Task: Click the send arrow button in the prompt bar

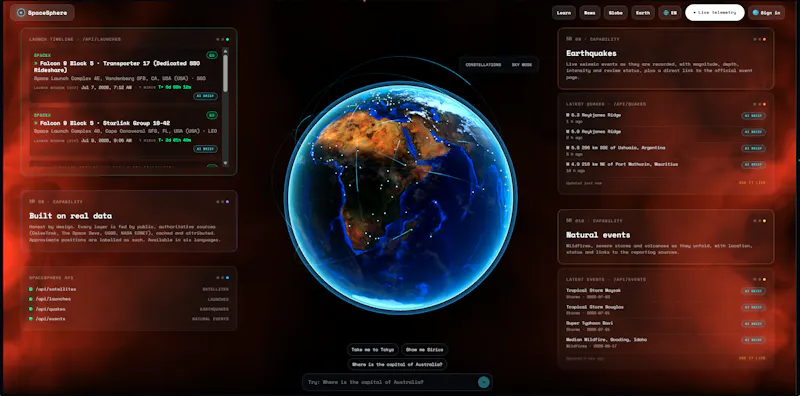Action: coord(483,382)
